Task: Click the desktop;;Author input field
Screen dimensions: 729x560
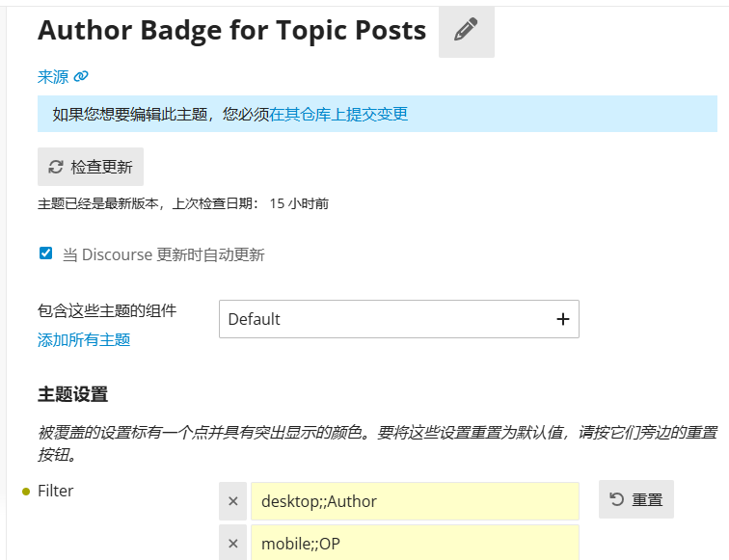Action: pos(415,501)
